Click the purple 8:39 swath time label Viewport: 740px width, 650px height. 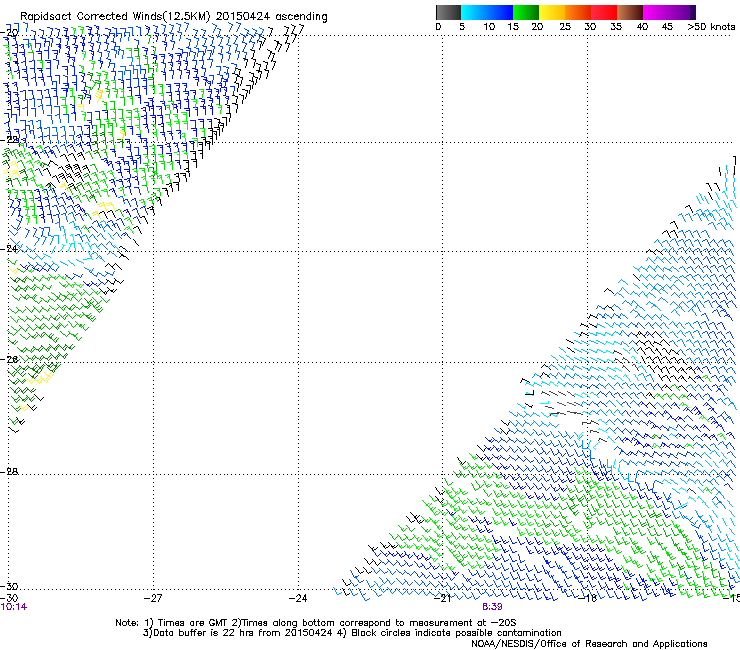tap(492, 607)
